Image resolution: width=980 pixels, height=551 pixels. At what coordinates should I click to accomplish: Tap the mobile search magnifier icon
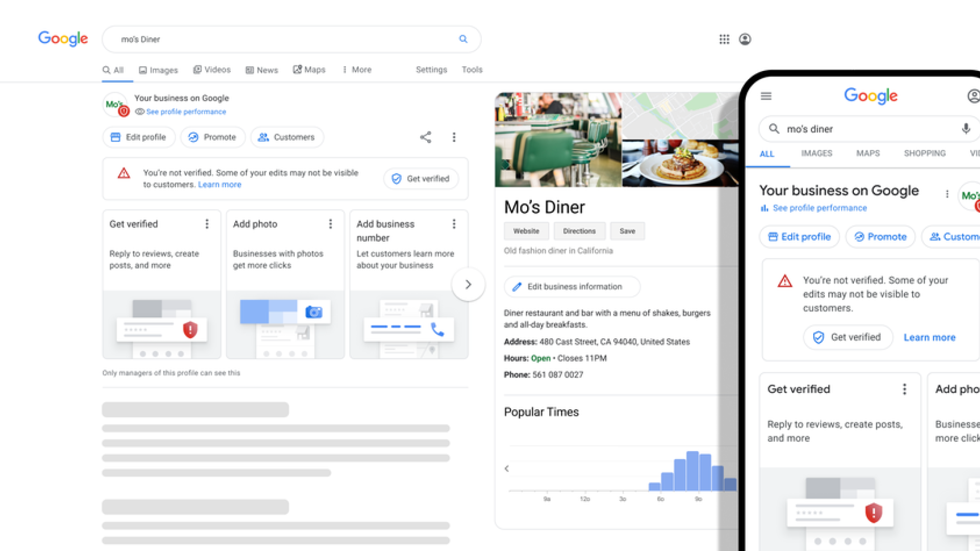(x=774, y=129)
